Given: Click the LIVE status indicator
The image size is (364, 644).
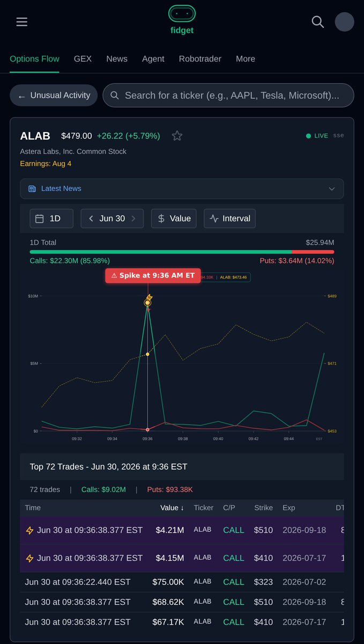Looking at the screenshot, I should tap(317, 136).
